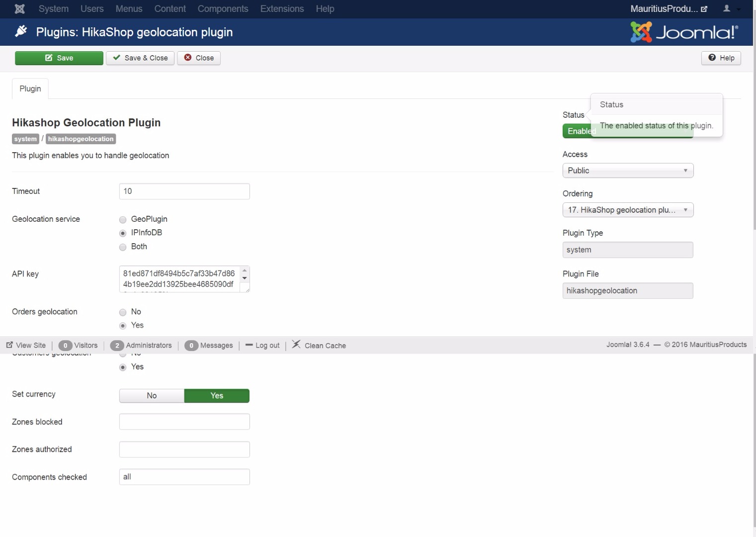
Task: Click the "Set currency" label
Action: coord(34,394)
